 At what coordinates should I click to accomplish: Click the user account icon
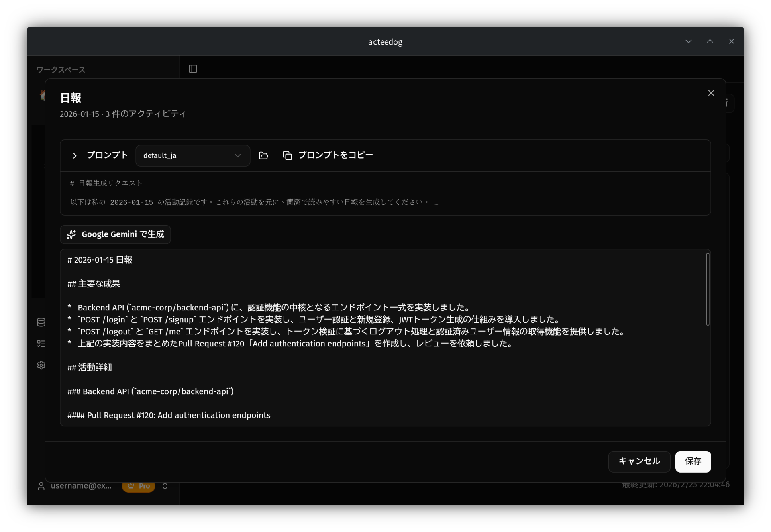41,486
